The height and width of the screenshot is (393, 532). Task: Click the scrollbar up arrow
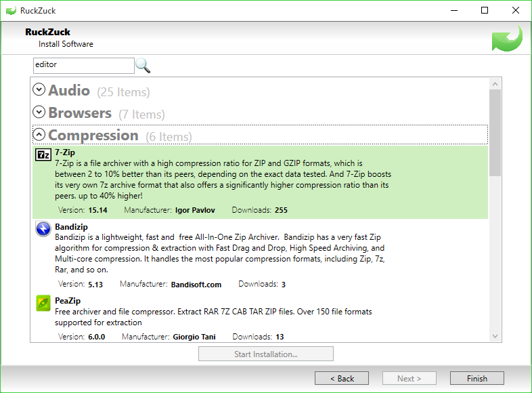(x=495, y=84)
